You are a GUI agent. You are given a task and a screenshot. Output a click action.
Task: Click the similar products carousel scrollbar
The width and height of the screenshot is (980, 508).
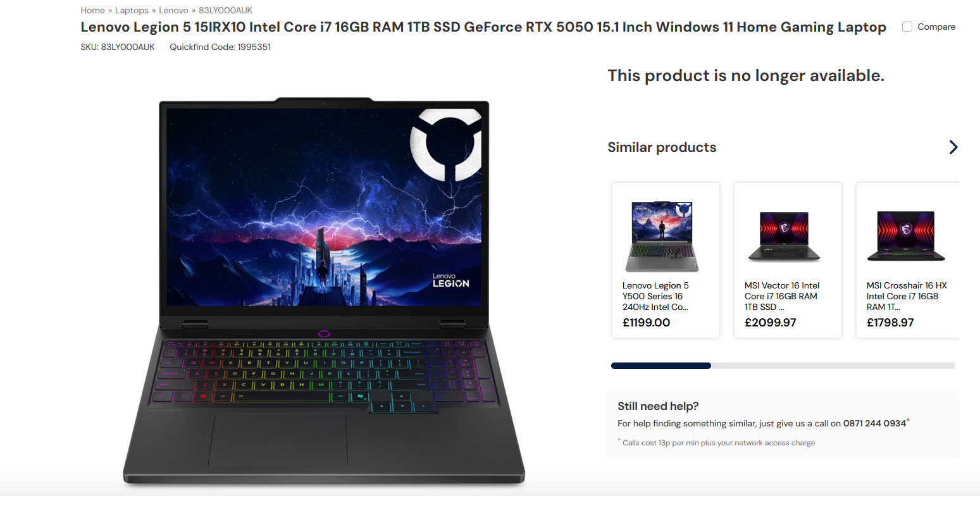click(x=783, y=366)
